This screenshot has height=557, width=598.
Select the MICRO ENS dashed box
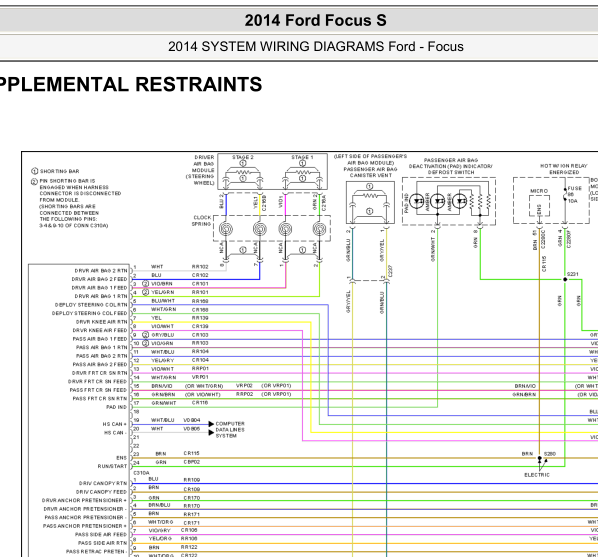tap(539, 206)
